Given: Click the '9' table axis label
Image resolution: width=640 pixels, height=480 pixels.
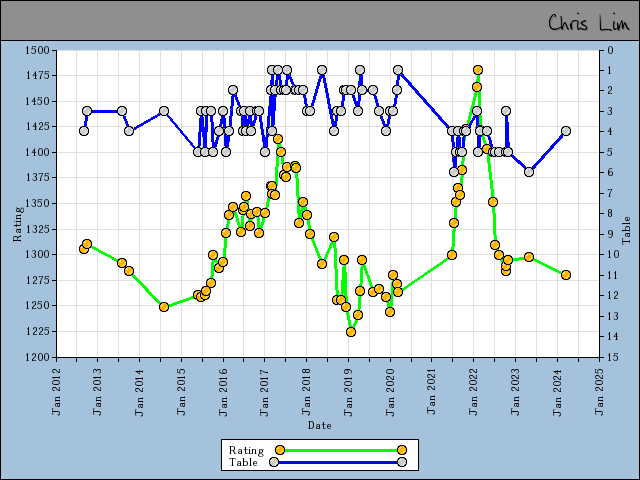Looking at the screenshot, I should 611,234.
